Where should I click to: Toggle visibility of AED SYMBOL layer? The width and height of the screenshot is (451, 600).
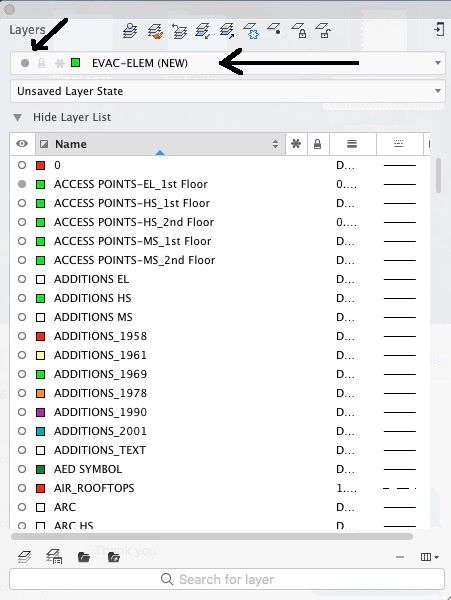(22, 469)
